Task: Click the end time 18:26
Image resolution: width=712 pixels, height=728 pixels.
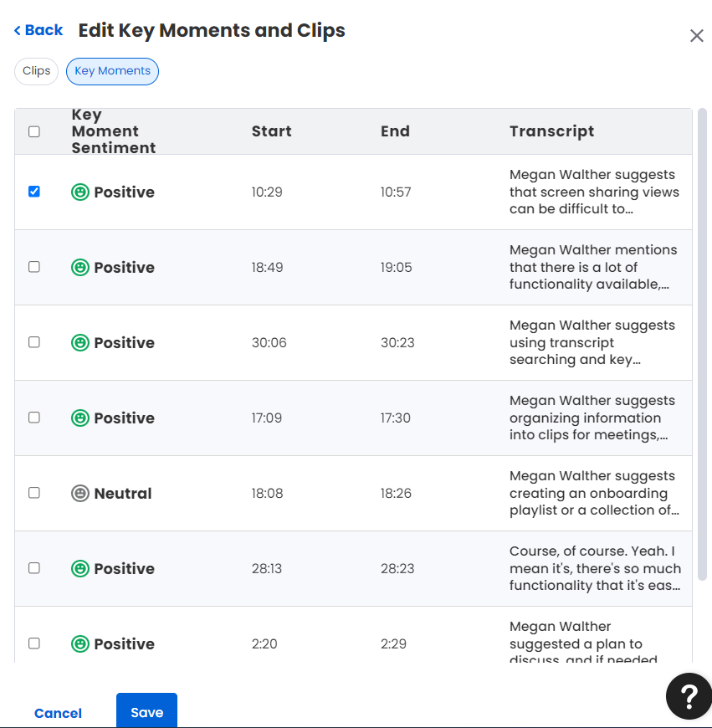Action: pos(396,493)
